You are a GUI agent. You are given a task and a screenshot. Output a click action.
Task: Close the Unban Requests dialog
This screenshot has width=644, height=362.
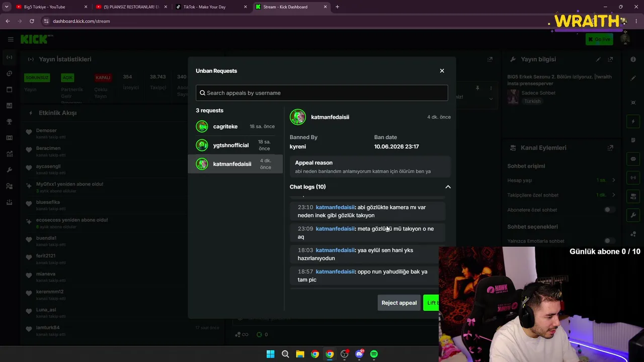click(442, 71)
